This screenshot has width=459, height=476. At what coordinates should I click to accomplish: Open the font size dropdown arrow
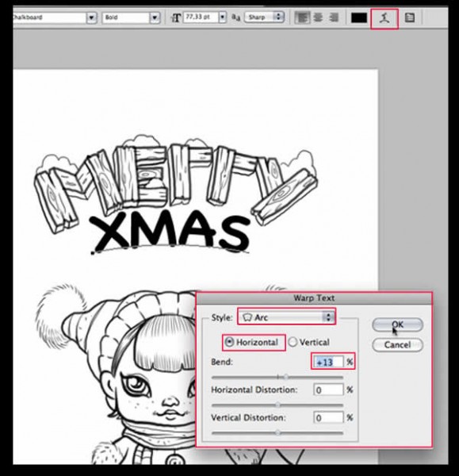pos(223,17)
